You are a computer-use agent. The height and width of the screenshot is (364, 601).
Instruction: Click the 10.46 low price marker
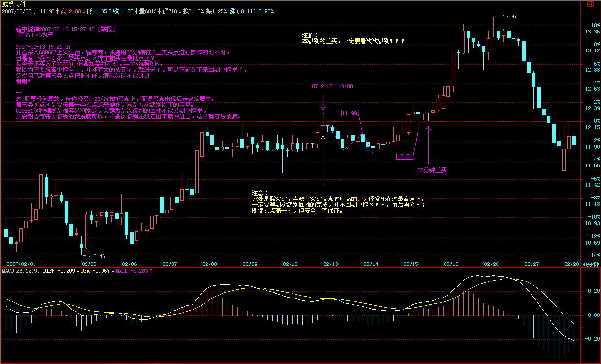point(98,256)
